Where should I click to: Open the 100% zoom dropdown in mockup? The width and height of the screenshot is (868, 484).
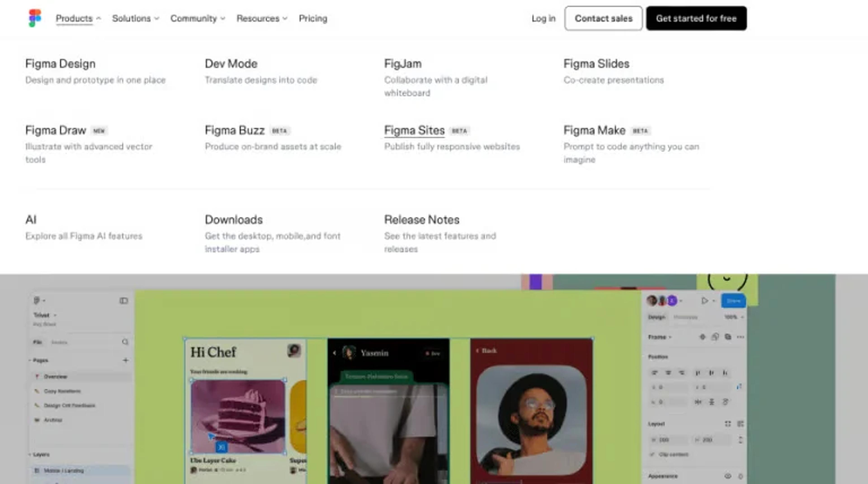click(x=734, y=317)
